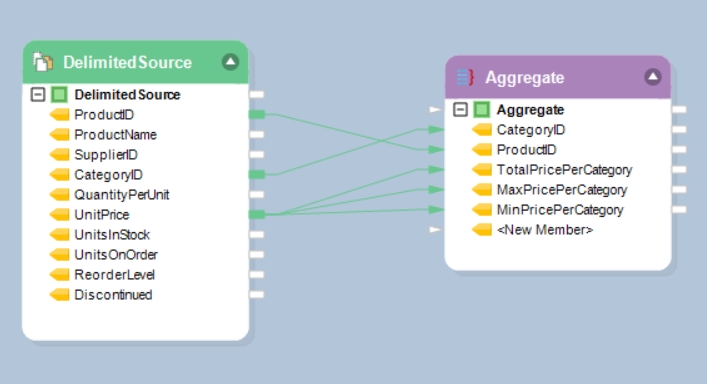Collapse Aggregate object using round arrow button
Screen dimensions: 707x384
(x=652, y=77)
